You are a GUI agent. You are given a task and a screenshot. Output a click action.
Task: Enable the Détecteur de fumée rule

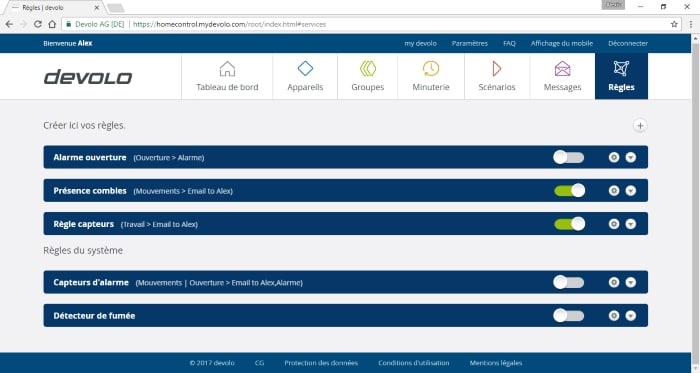(x=568, y=315)
